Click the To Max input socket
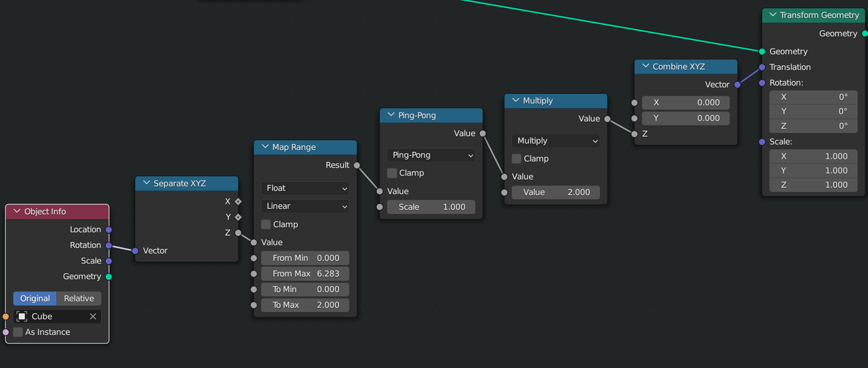 pos(254,305)
